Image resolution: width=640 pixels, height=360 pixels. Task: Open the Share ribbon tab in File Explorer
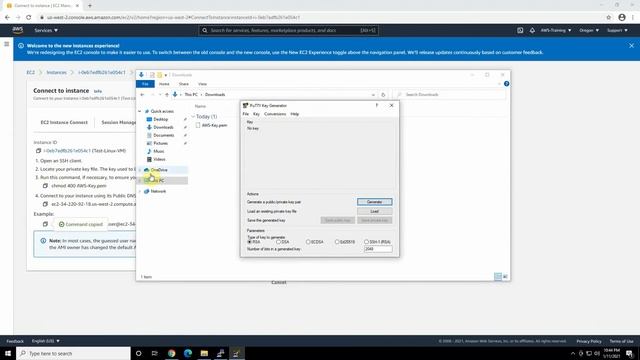(184, 84)
